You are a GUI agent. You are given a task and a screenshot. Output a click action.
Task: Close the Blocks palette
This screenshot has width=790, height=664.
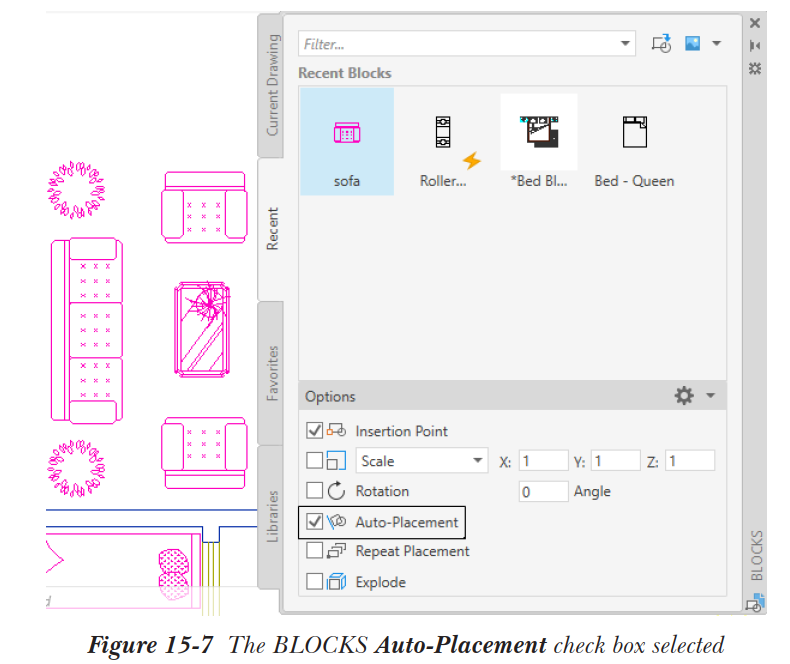(x=755, y=23)
